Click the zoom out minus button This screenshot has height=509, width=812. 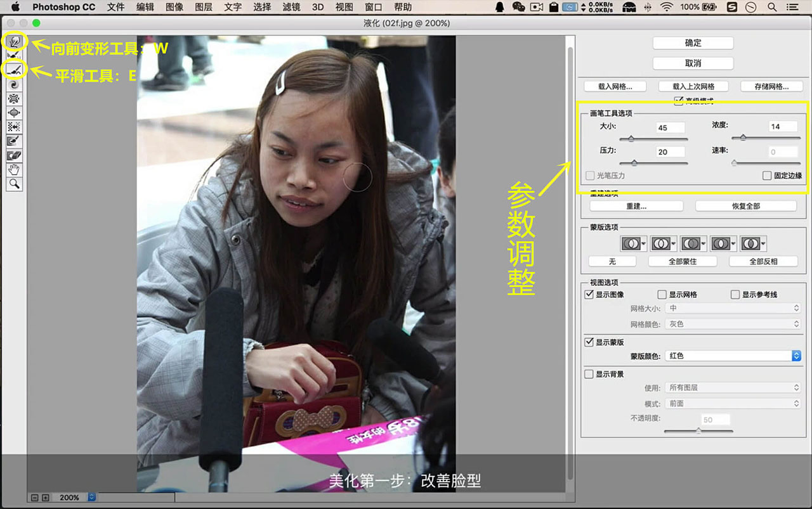click(x=36, y=498)
